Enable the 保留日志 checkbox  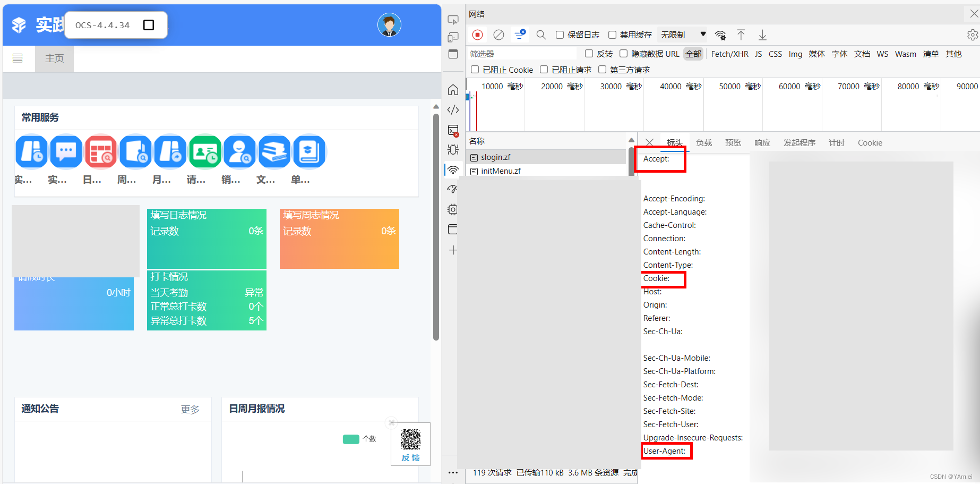pos(560,35)
